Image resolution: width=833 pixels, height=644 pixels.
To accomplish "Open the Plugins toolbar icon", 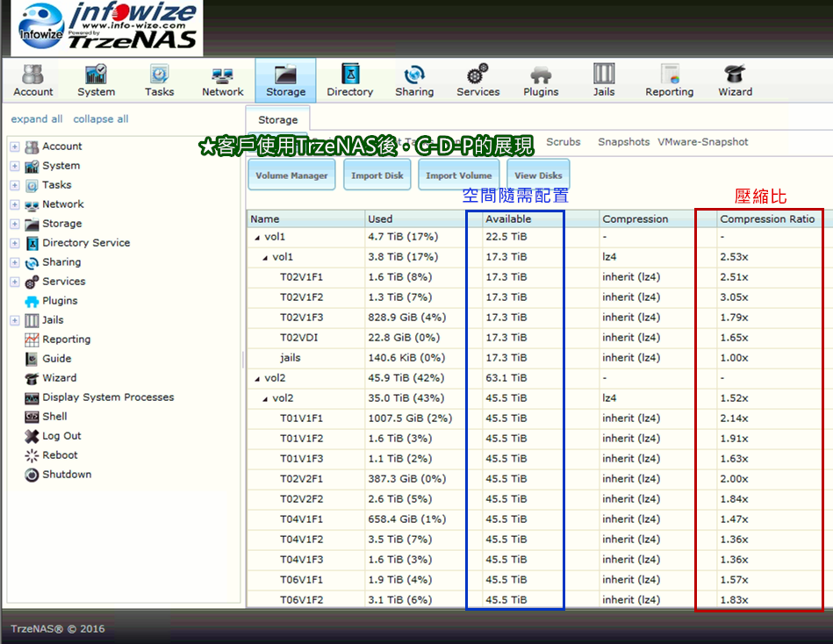I will tap(541, 80).
